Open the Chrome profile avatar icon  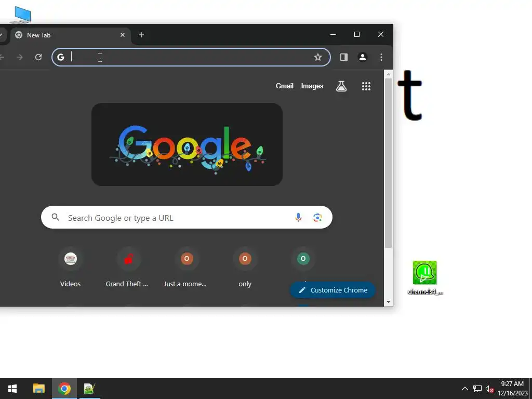(362, 57)
